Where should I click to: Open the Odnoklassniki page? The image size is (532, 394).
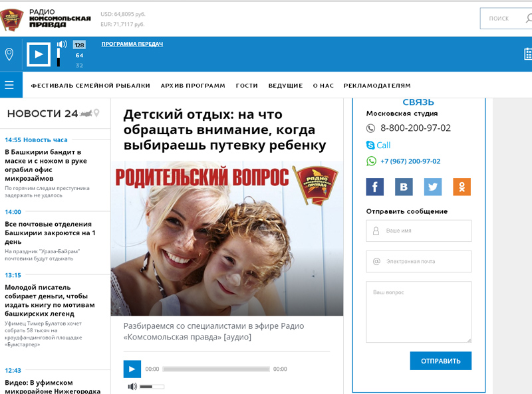click(462, 187)
